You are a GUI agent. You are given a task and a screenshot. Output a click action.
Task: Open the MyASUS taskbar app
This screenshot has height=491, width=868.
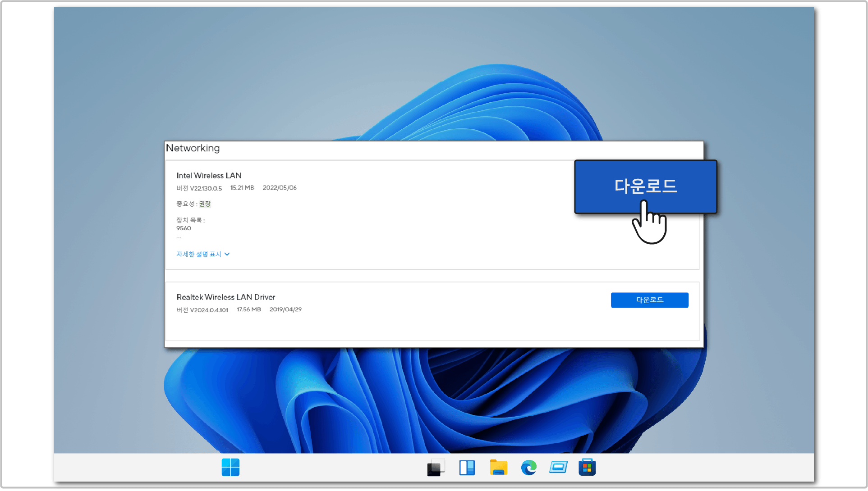(x=558, y=467)
